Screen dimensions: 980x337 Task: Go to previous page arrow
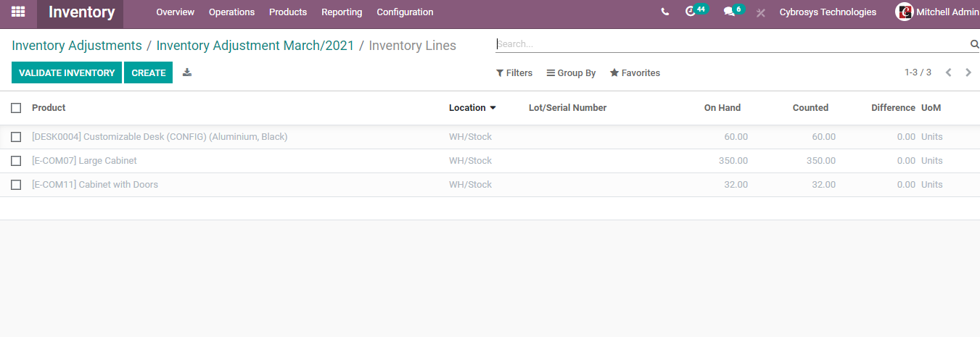(948, 72)
